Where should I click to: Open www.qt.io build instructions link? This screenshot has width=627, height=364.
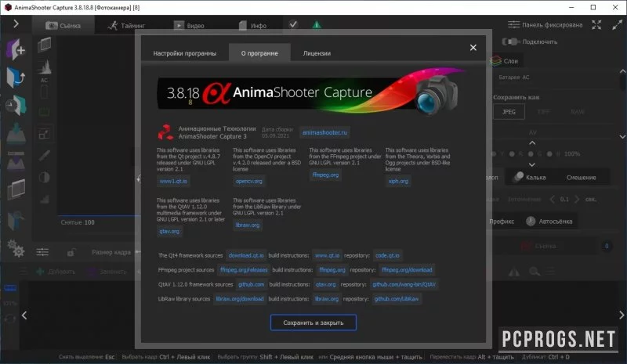point(327,255)
